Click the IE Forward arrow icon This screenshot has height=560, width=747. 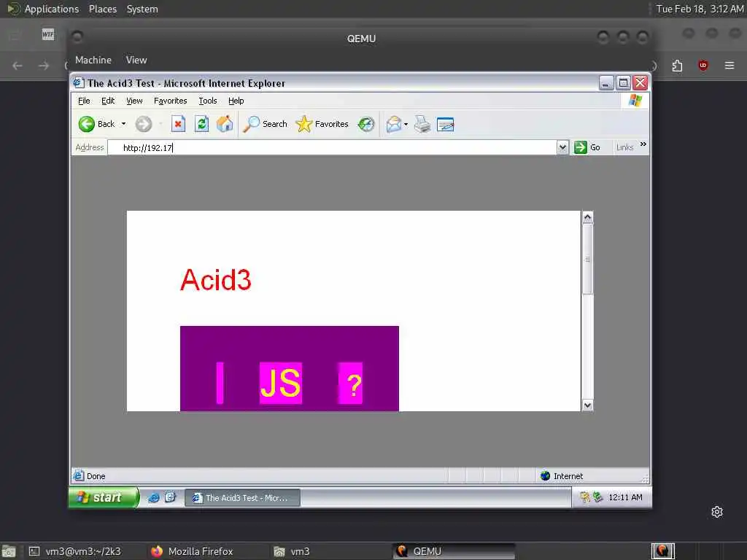(x=144, y=124)
